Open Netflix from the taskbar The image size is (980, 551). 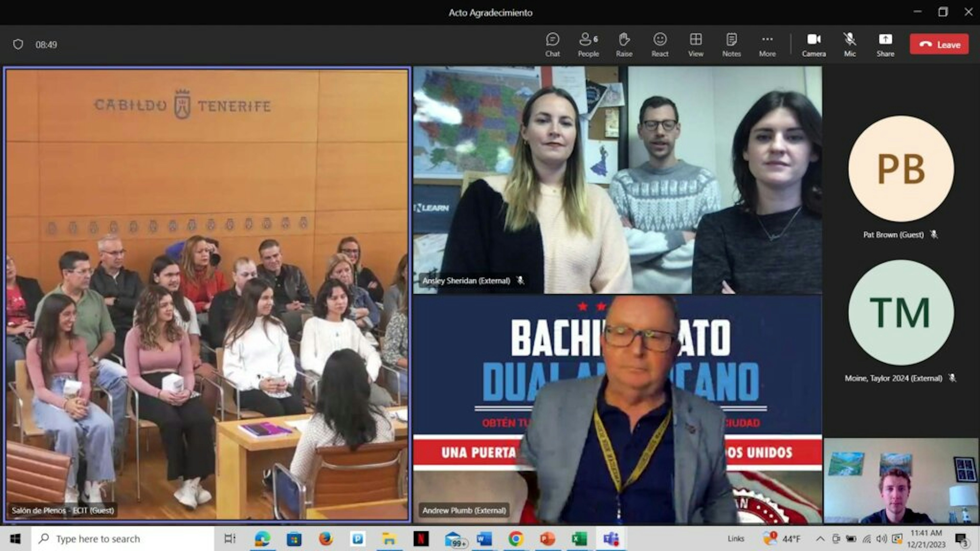click(421, 539)
